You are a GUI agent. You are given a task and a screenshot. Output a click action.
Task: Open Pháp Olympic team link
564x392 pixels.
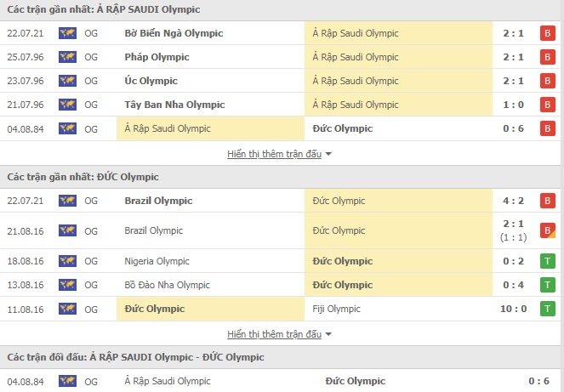[x=157, y=57]
